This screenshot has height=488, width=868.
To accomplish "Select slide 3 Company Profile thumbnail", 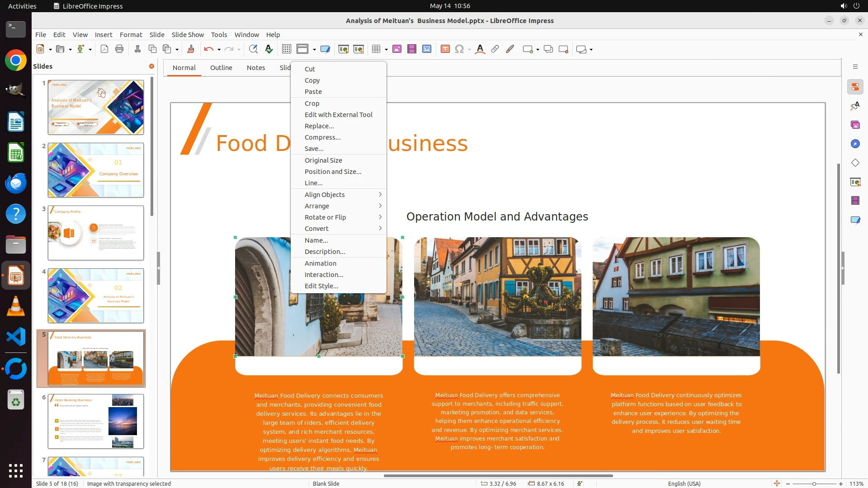I will tap(96, 233).
